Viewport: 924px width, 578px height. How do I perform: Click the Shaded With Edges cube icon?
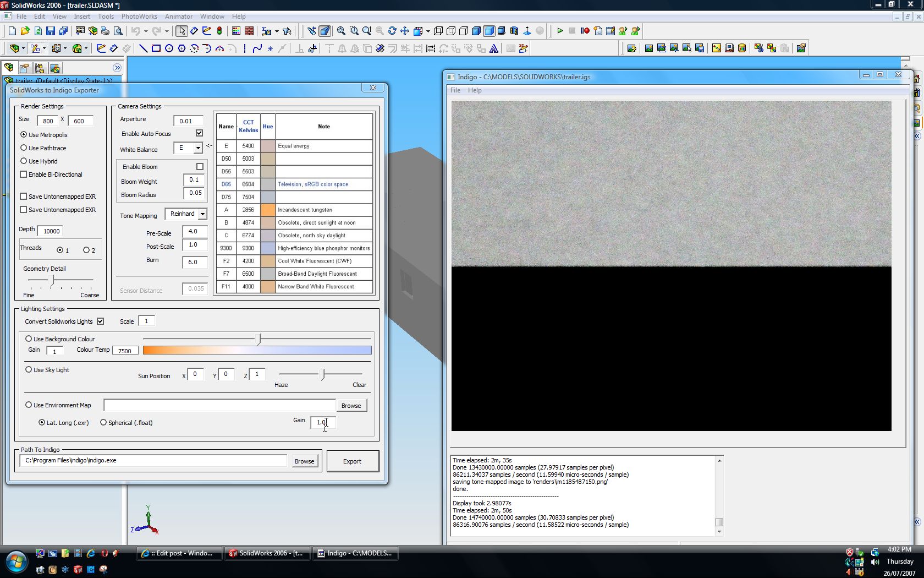[476, 31]
